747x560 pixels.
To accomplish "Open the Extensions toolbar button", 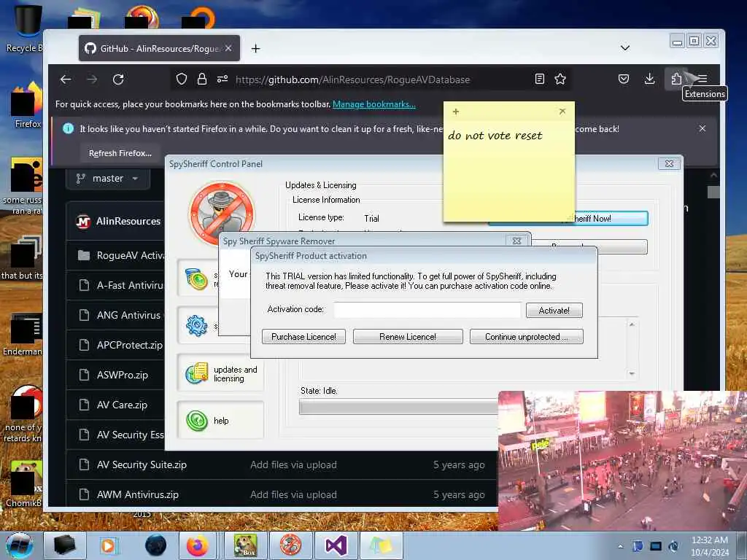I will 676,79.
